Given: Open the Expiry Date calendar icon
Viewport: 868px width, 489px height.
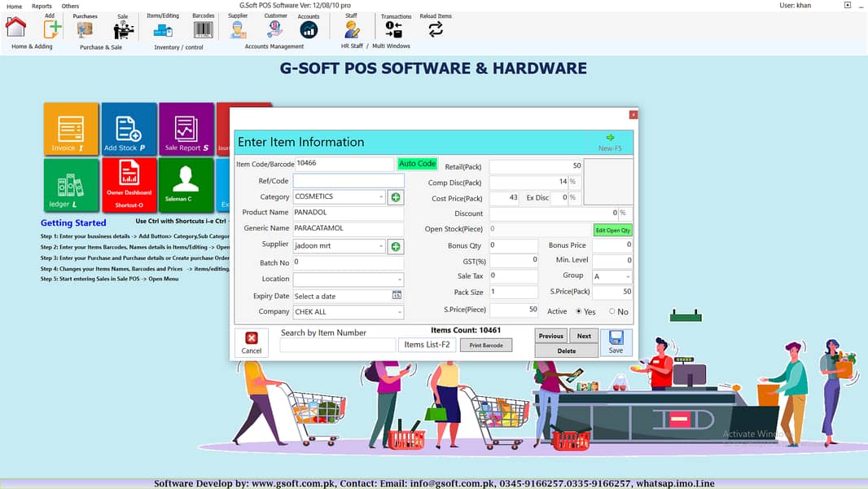Looking at the screenshot, I should click(x=397, y=295).
